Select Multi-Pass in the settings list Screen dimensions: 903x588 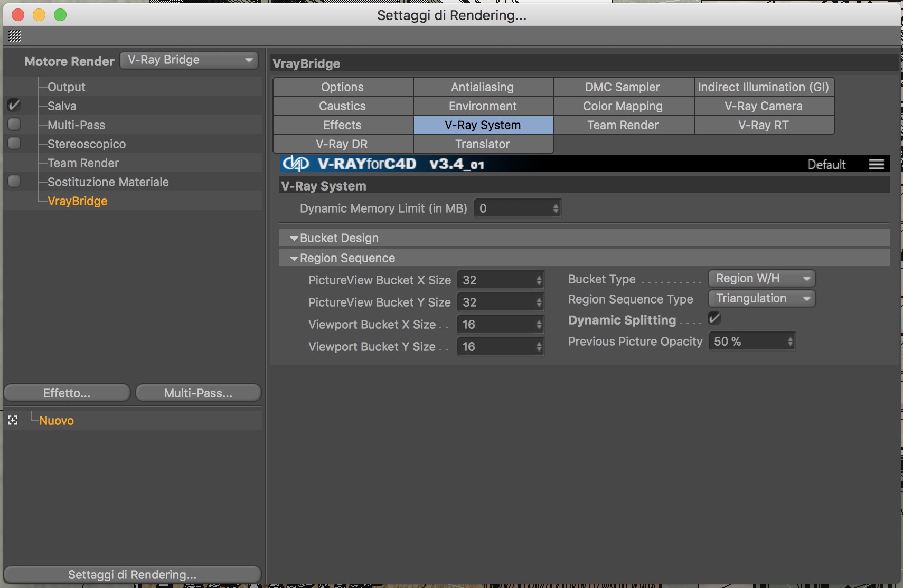(76, 125)
